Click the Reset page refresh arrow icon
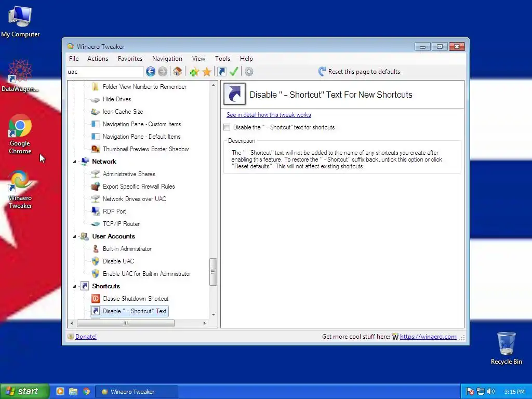 point(322,71)
